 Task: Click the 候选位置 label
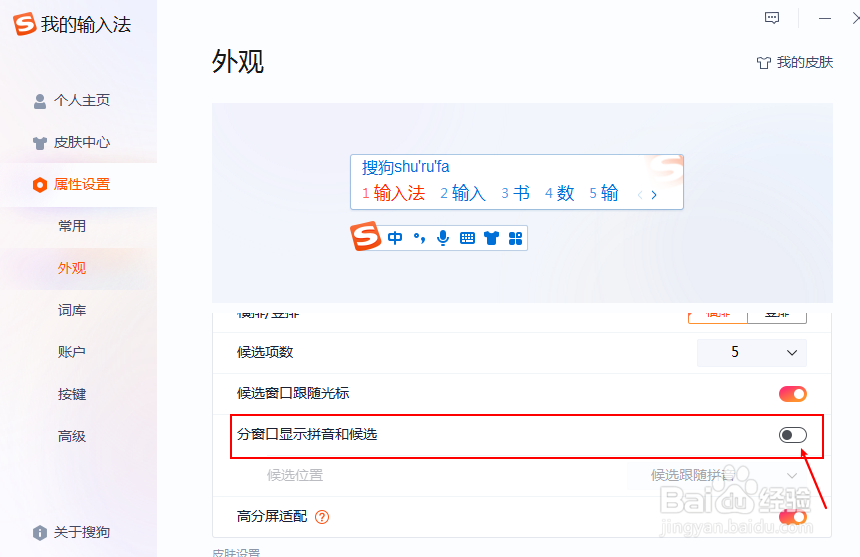pyautogui.click(x=295, y=475)
